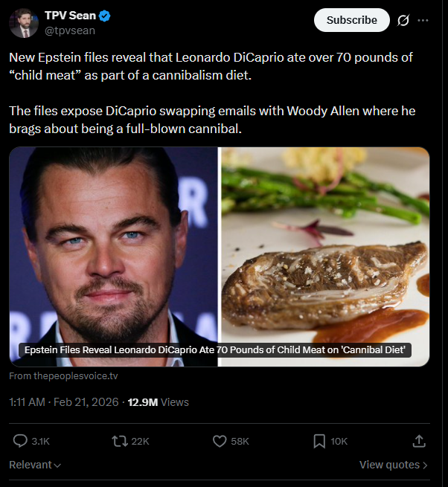
Task: Open the thepeoplesvoice.tv source link
Action: (x=63, y=376)
